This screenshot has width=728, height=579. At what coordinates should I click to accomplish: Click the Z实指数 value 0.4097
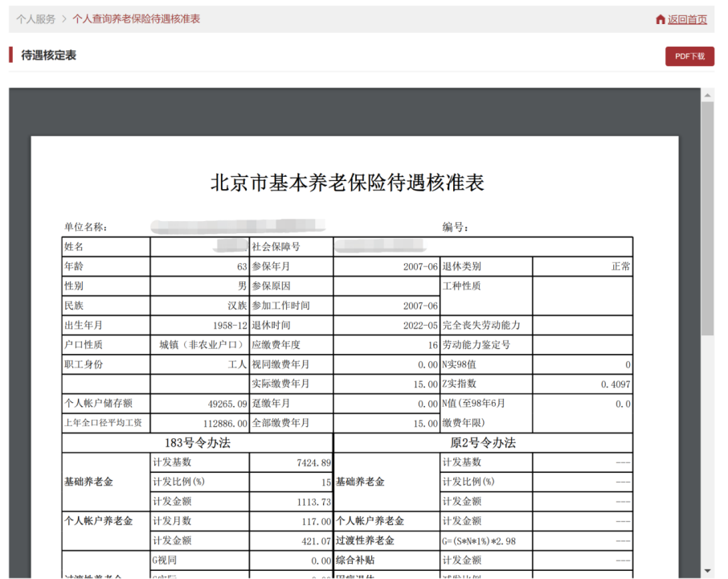[616, 384]
